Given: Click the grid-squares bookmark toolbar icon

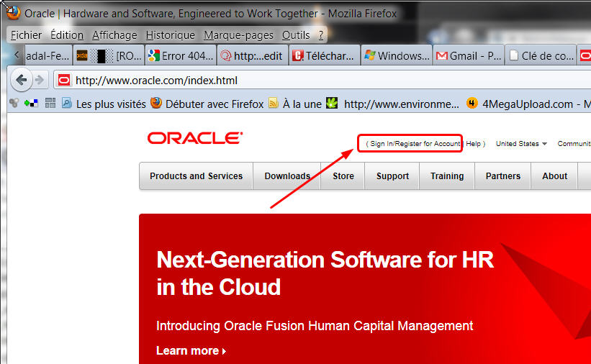Looking at the screenshot, I should [50, 103].
